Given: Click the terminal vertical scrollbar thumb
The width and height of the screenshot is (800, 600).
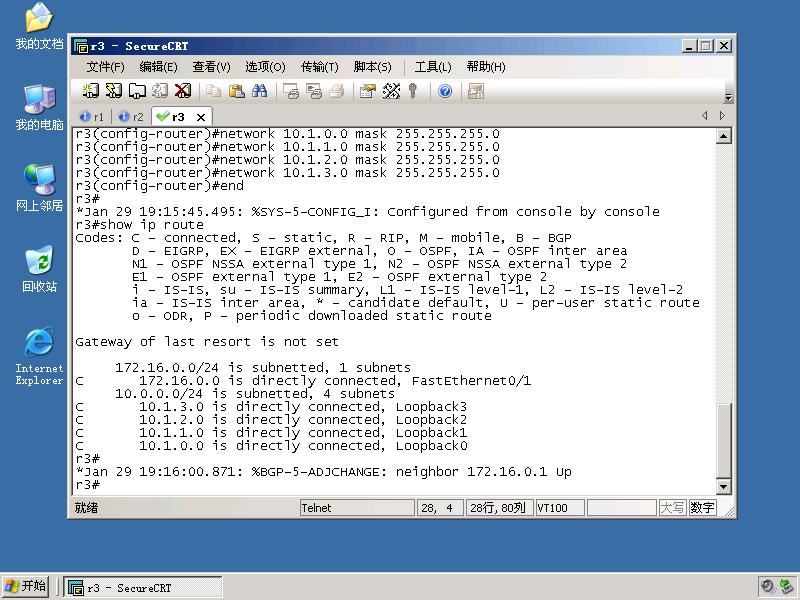Looking at the screenshot, I should point(723,440).
